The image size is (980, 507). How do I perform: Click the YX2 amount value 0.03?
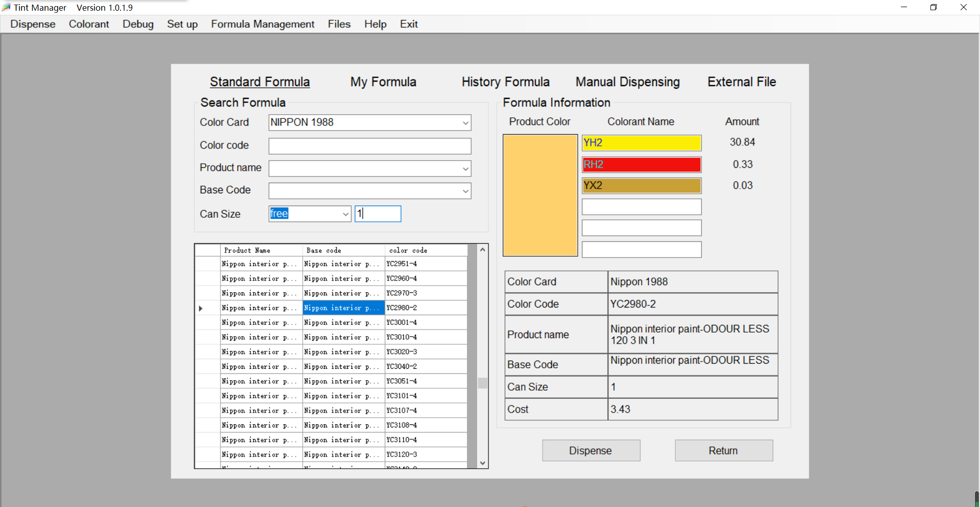[x=743, y=185]
